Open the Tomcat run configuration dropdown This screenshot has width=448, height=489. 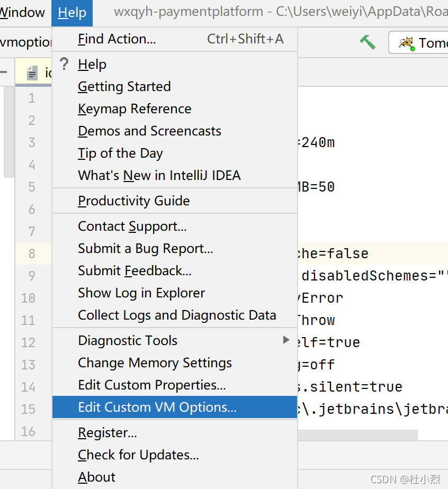(418, 43)
